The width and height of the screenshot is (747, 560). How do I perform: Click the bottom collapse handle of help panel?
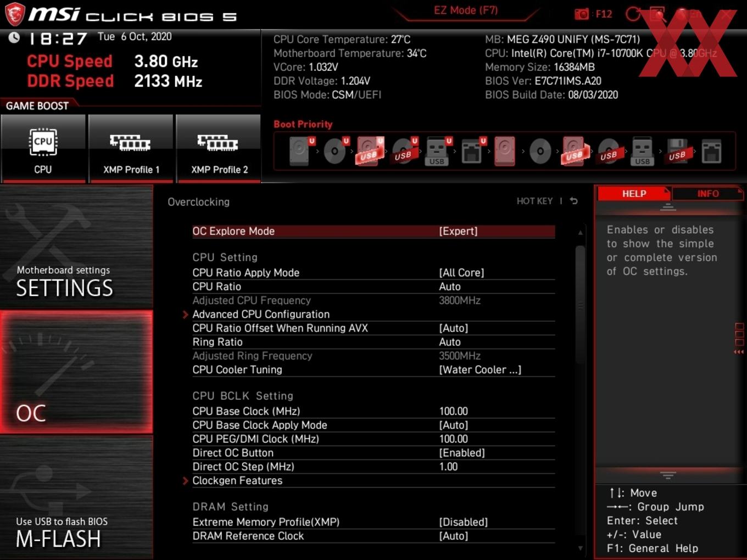(668, 475)
